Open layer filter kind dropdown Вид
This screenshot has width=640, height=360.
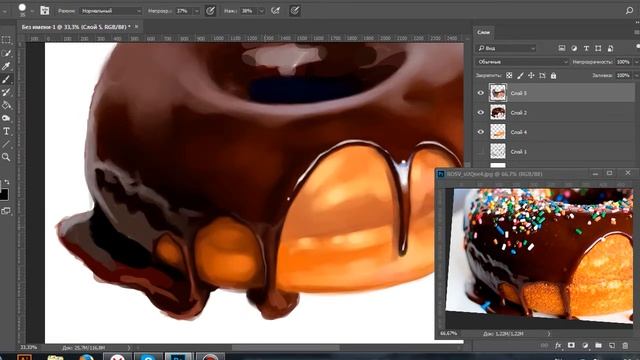coord(506,48)
